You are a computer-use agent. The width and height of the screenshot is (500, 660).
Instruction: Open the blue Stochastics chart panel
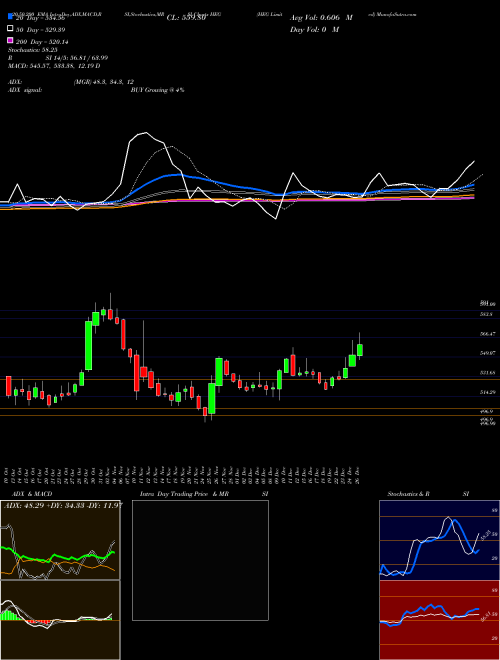[439, 540]
